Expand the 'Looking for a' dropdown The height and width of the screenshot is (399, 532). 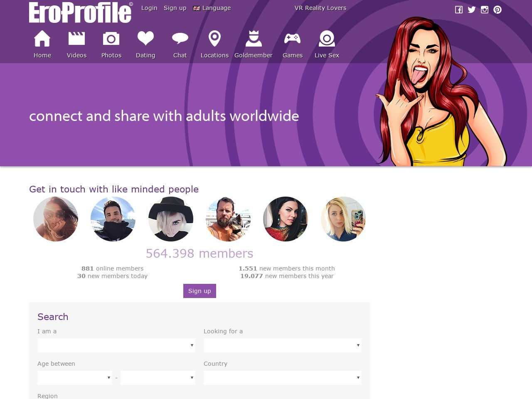[x=283, y=345]
